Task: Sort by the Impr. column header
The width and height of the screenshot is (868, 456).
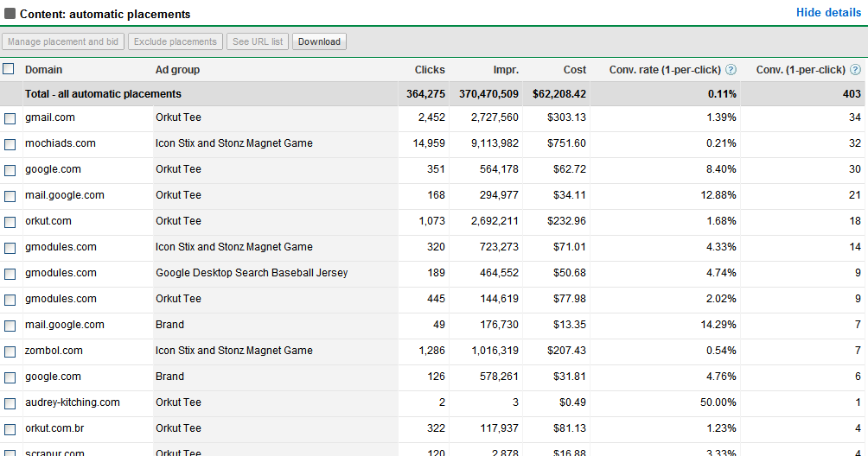Action: [x=506, y=70]
